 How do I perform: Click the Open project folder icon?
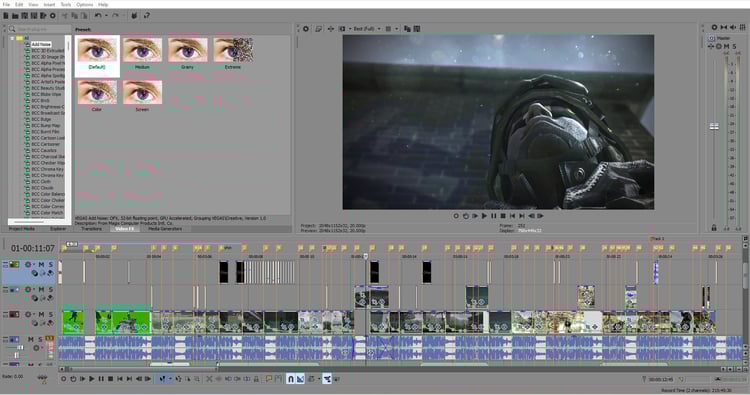pos(15,16)
